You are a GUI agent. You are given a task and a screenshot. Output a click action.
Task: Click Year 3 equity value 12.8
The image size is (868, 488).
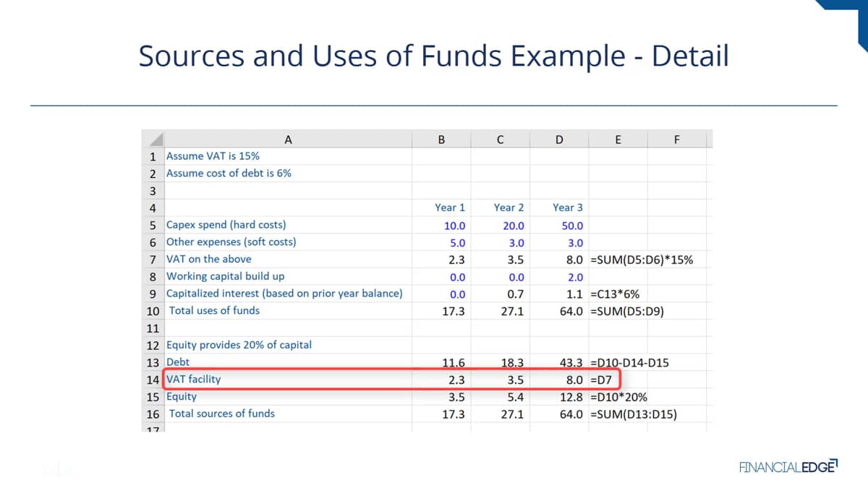coord(572,398)
